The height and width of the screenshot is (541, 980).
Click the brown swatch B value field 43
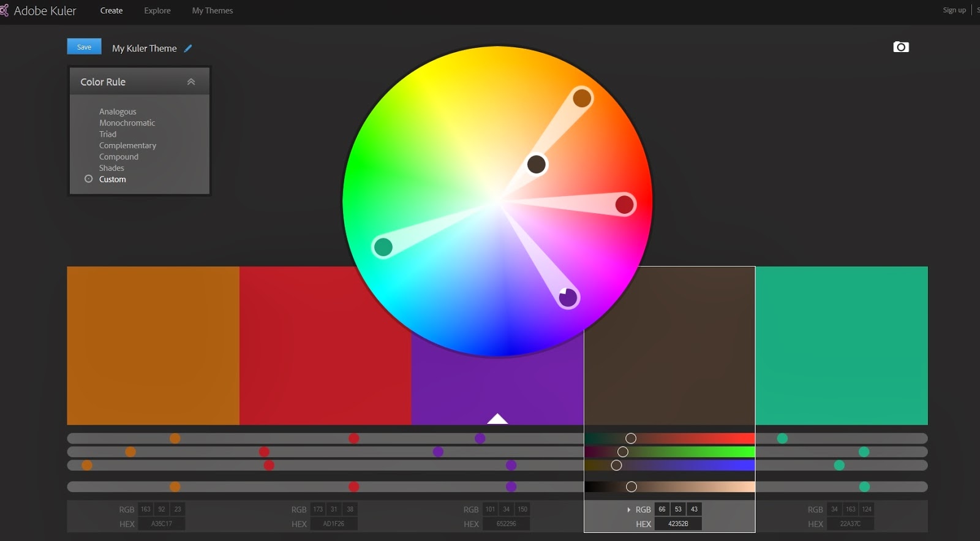[x=694, y=509]
